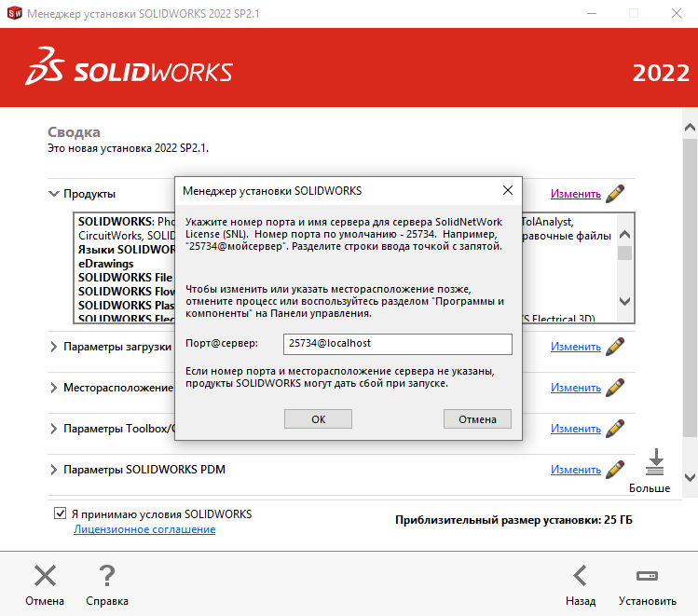Click the main vertical scrollbar thumb
The height and width of the screenshot is (616, 698).
point(690,288)
